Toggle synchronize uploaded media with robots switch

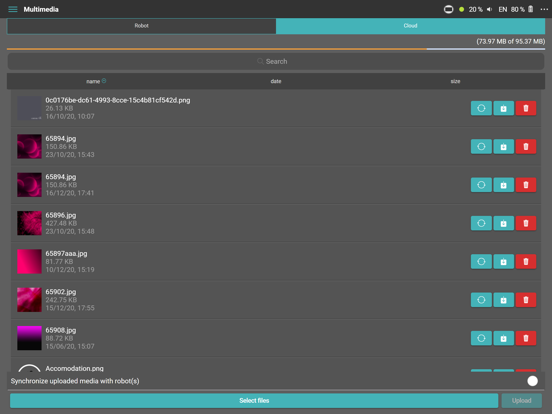pos(532,381)
